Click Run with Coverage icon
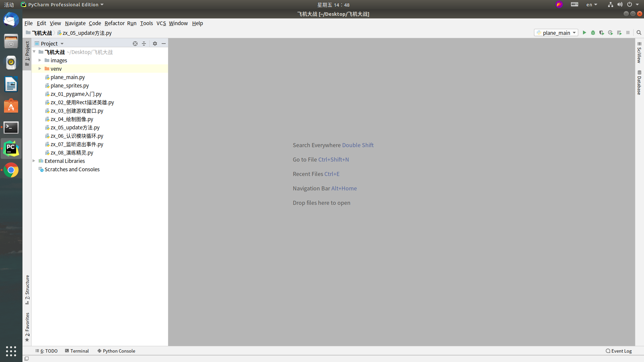The height and width of the screenshot is (362, 644). (602, 33)
